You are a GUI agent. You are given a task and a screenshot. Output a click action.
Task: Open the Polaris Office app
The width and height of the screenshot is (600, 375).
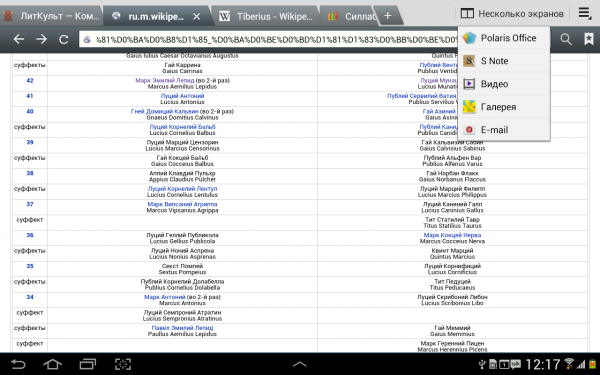[504, 38]
